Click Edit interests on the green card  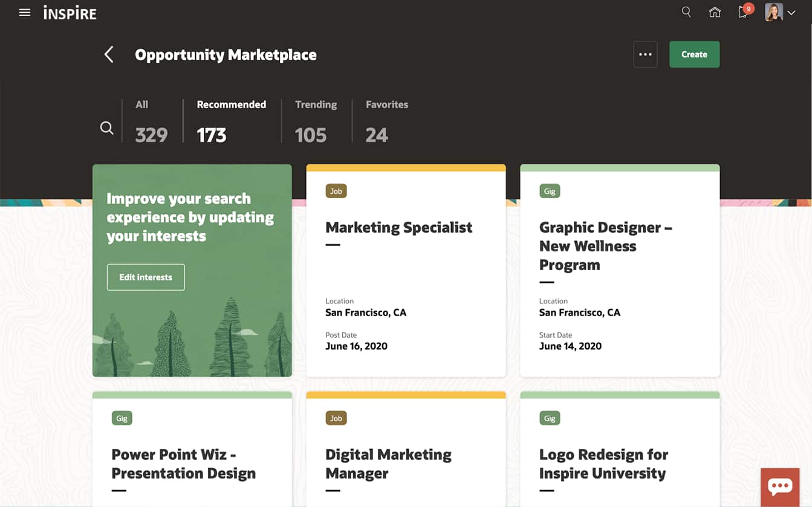tap(146, 277)
